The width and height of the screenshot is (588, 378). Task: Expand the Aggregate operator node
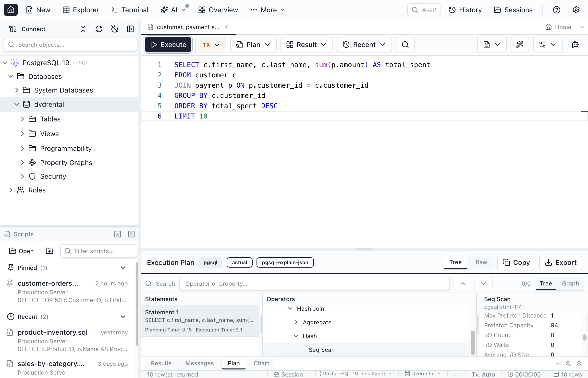pyautogui.click(x=296, y=322)
